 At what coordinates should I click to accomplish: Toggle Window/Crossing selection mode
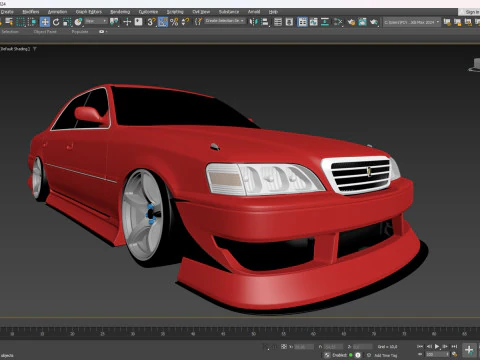point(32,22)
